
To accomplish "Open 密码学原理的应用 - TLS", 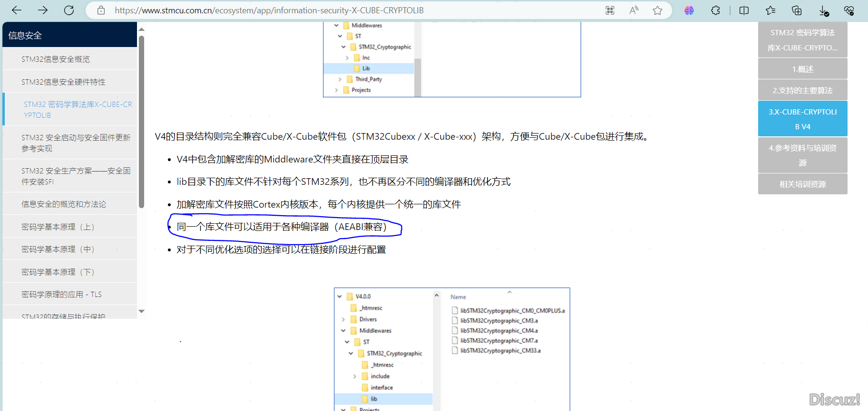I will point(70,294).
